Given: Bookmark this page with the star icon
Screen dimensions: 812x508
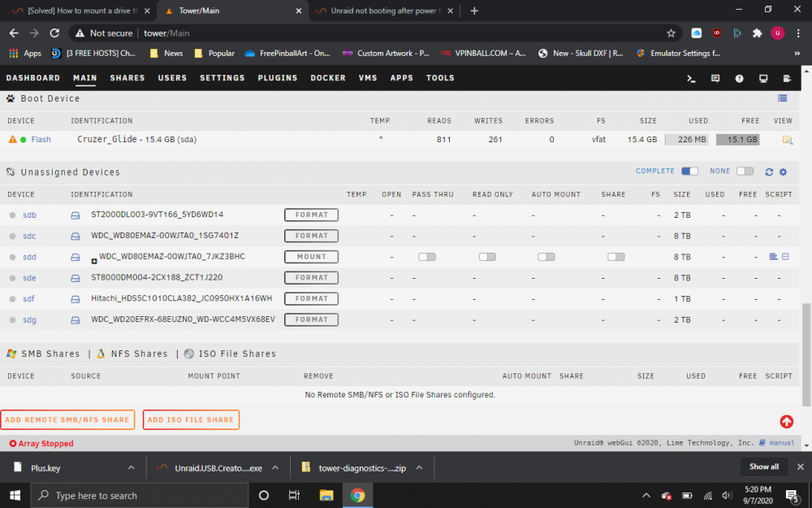Looking at the screenshot, I should 672,33.
